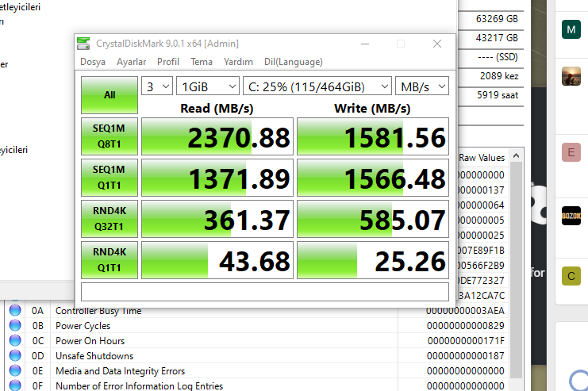Click the CrystalDiskMark app icon in title bar
Viewport: 588px width, 391px height.
[x=83, y=44]
